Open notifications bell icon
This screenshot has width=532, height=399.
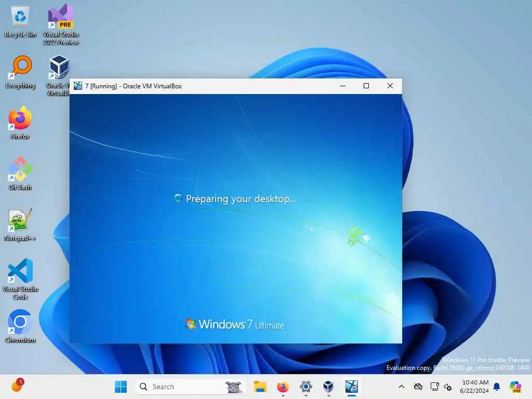[497, 387]
